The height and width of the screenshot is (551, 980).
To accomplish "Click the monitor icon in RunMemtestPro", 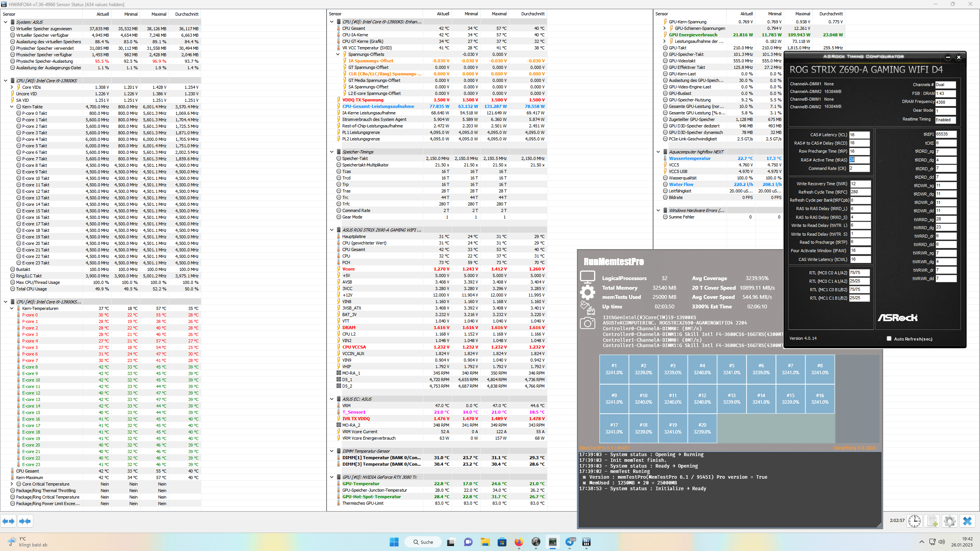I will pyautogui.click(x=588, y=276).
